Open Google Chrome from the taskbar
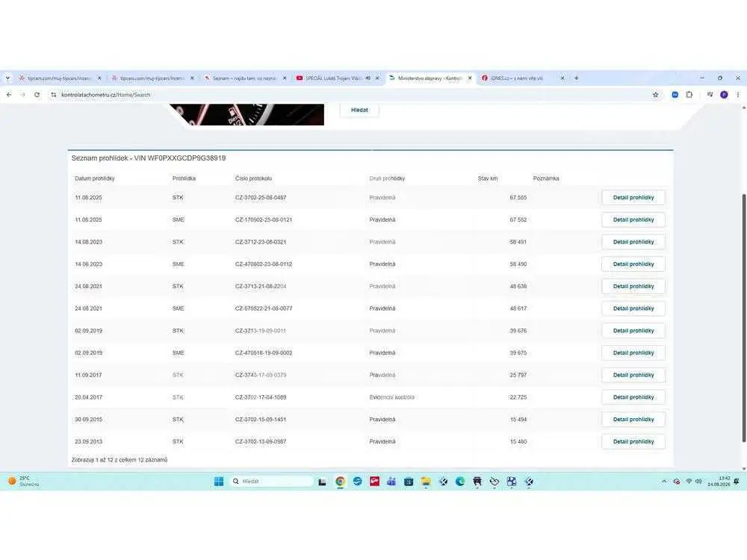Screen dimensions: 747x560 (340, 482)
